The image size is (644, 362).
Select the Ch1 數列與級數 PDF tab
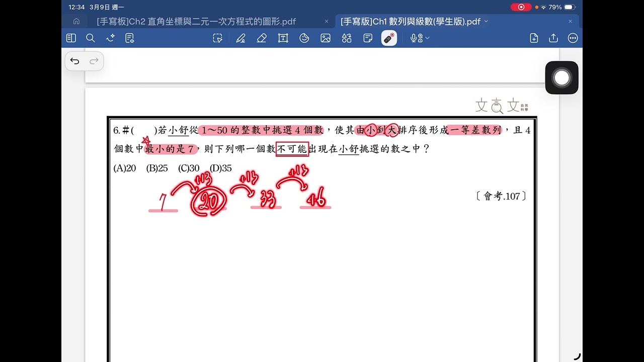[x=410, y=22]
